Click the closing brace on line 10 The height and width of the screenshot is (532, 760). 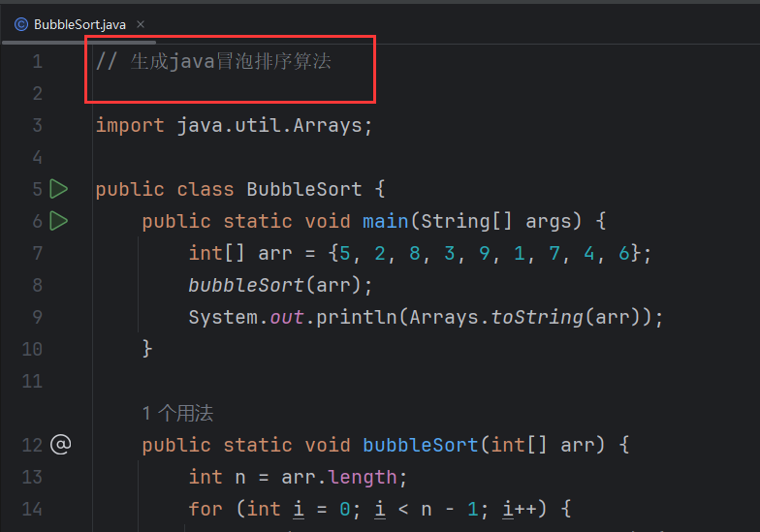point(147,349)
